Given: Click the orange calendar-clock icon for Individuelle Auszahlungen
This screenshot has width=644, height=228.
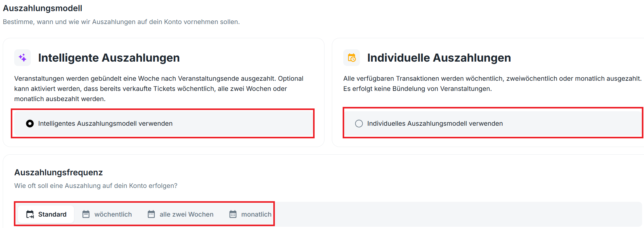Looking at the screenshot, I should pos(352,58).
